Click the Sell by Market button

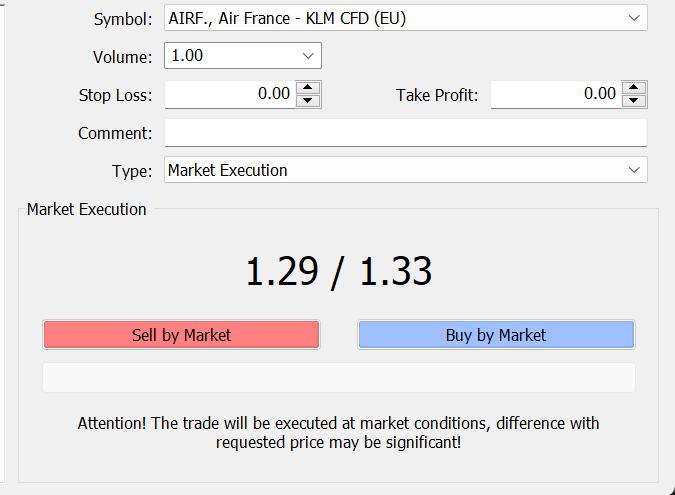181,335
